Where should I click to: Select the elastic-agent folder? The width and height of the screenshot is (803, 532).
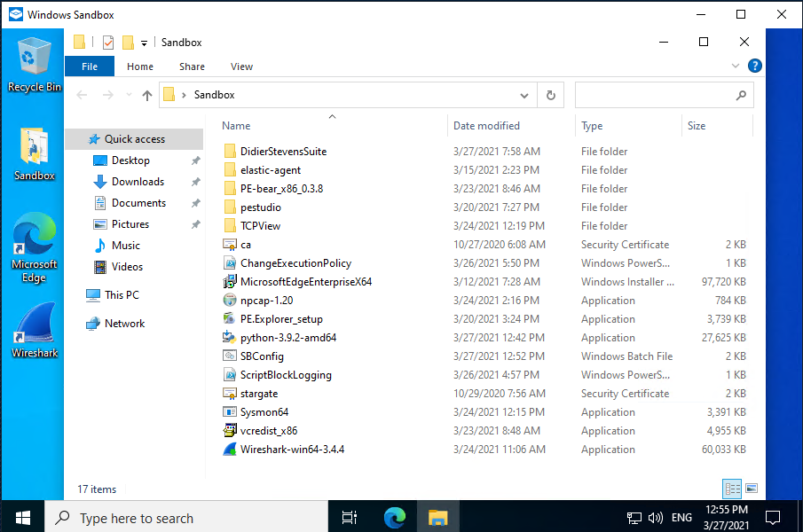271,170
